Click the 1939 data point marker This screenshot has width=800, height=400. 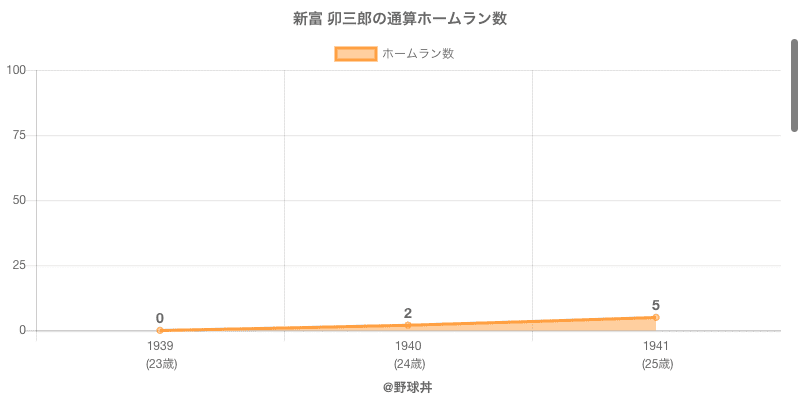[160, 330]
